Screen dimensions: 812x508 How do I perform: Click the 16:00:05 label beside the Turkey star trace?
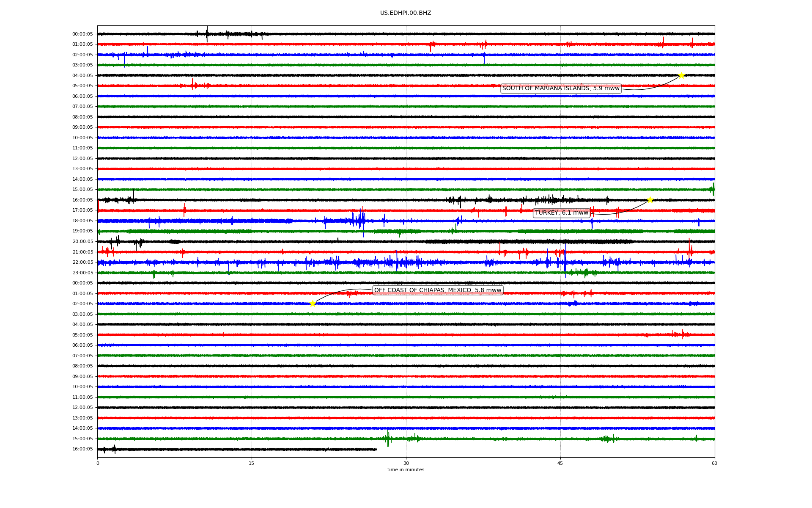[82, 200]
